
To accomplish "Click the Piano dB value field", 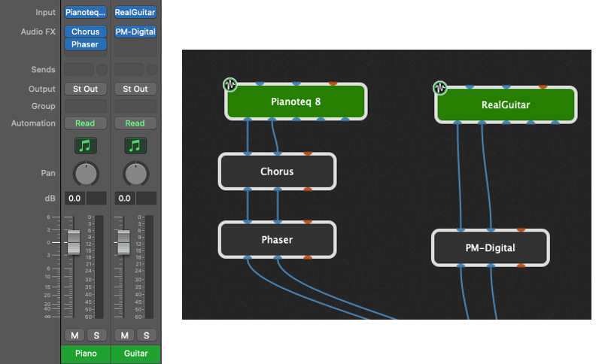I will point(74,199).
